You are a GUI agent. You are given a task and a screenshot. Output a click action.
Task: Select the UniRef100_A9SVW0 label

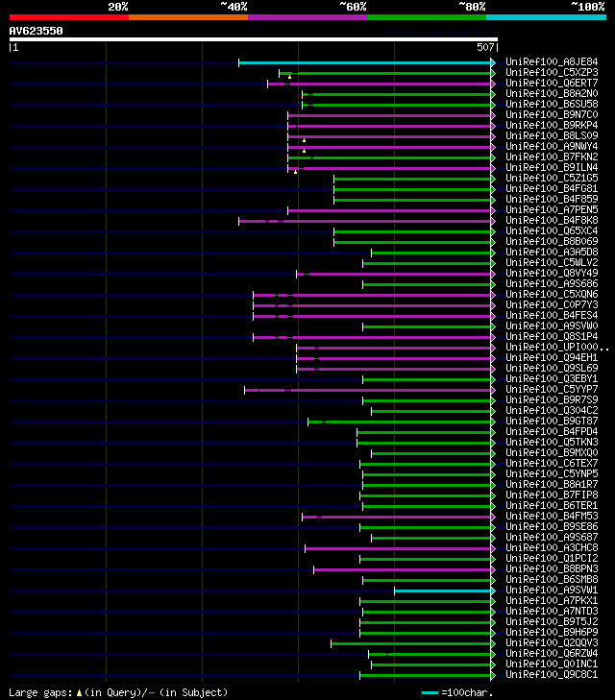point(552,326)
